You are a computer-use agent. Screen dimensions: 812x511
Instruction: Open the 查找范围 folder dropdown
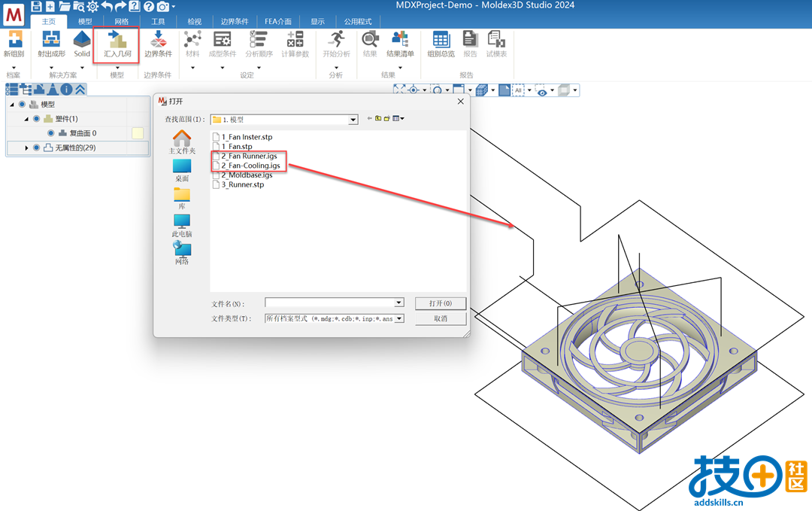click(353, 120)
